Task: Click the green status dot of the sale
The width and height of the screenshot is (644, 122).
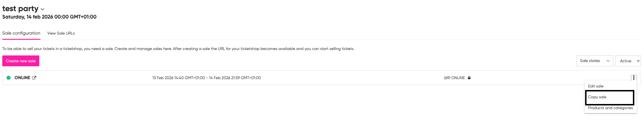Action: (x=9, y=78)
